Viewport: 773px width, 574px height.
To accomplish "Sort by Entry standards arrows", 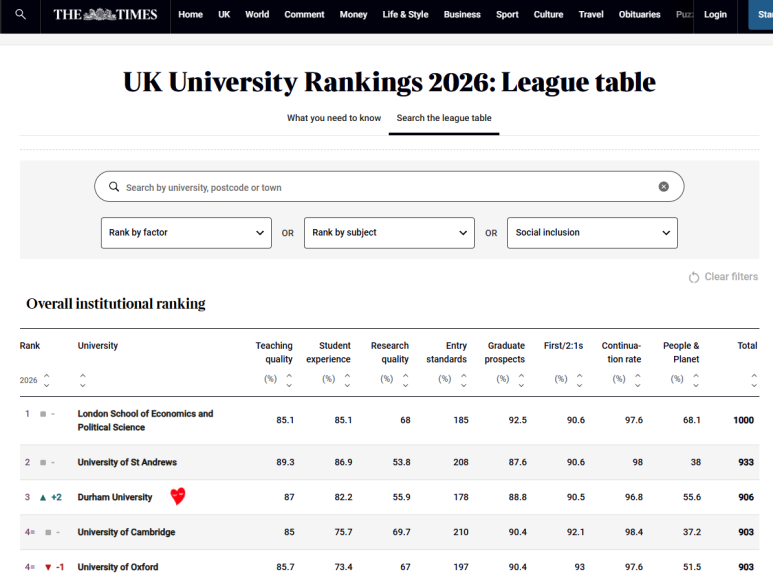I will pos(463,380).
